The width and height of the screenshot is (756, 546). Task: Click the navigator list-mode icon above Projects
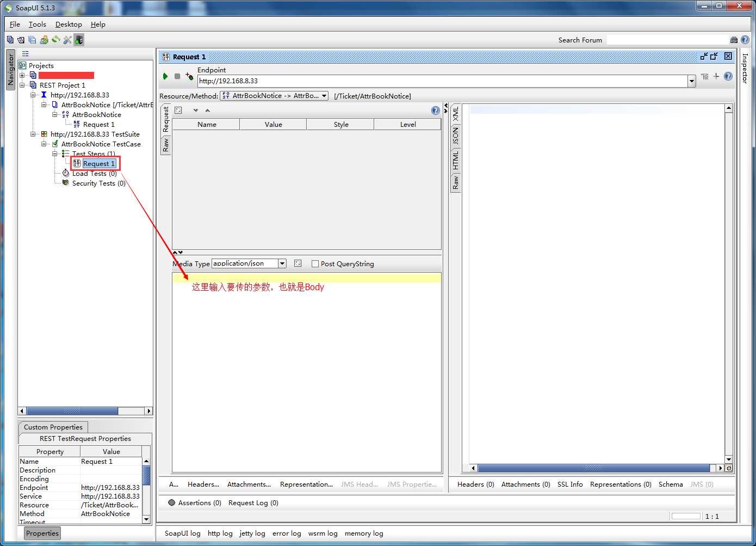25,53
